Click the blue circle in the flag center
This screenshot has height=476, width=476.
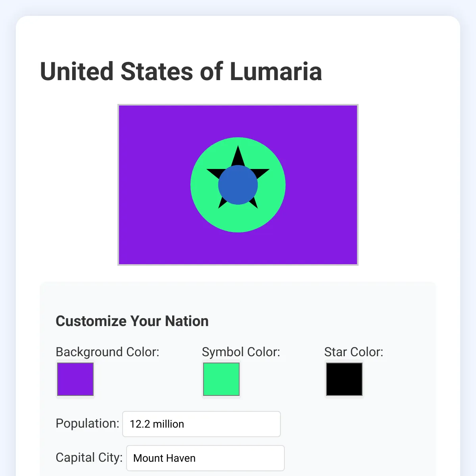click(238, 185)
